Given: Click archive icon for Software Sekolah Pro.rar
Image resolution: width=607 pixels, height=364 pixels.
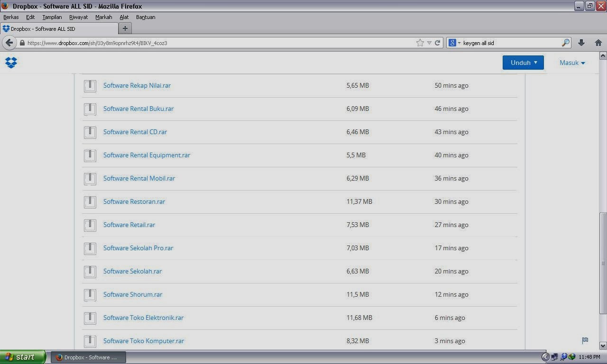Looking at the screenshot, I should pos(90,248).
